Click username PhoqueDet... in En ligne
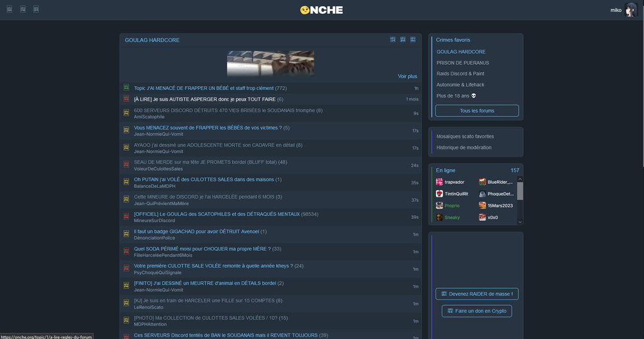 501,194
